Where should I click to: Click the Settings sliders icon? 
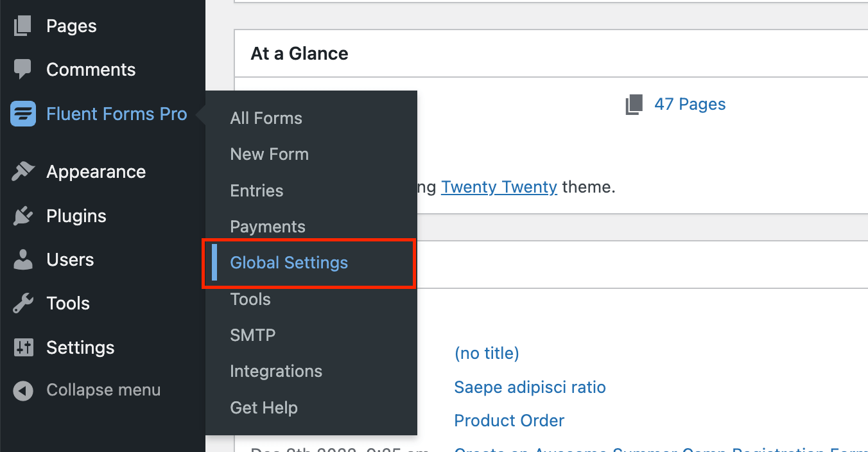pos(23,348)
